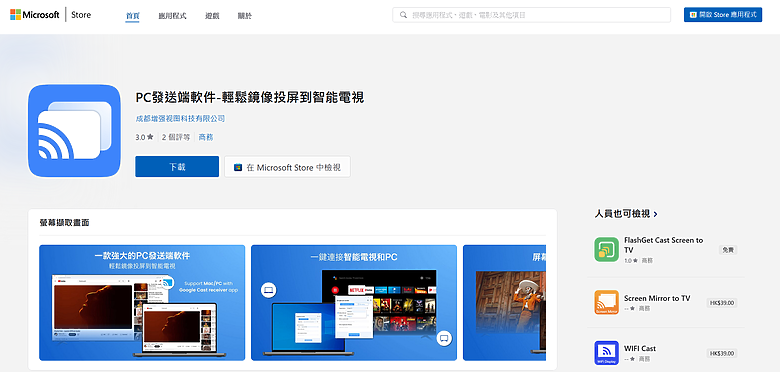Click HK$39.00 price for Screen Mirror
Image resolution: width=780 pixels, height=372 pixels.
pos(722,303)
